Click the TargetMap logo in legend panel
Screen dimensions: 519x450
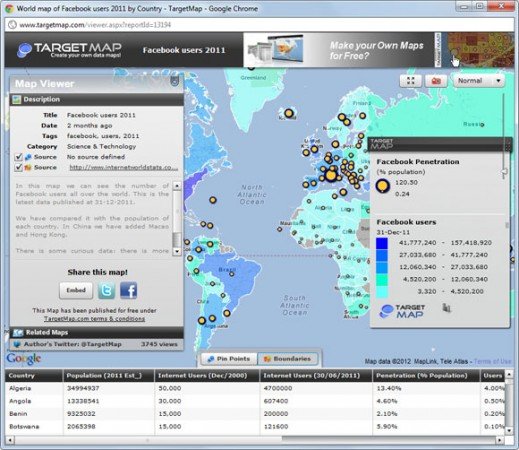coord(402,311)
